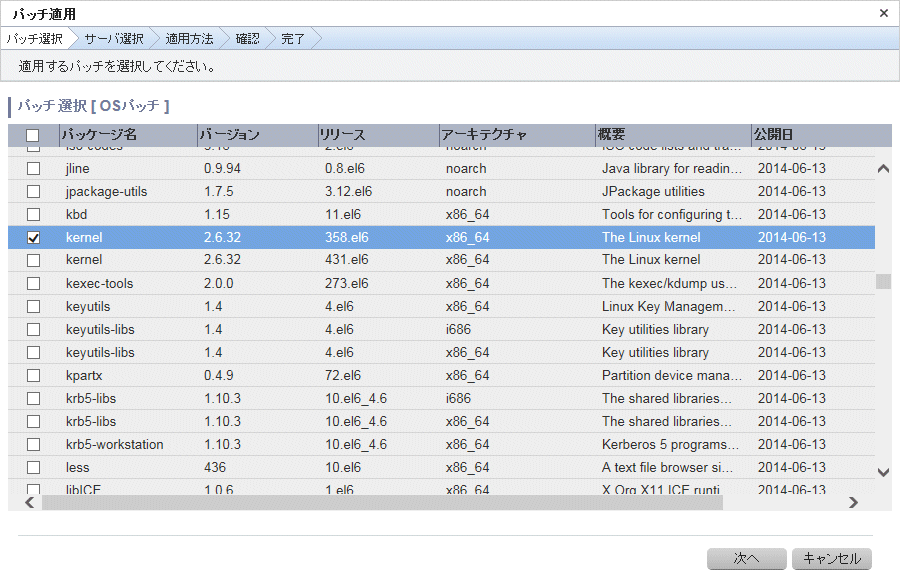The image size is (900, 581).
Task: Go to the 確認 wizard step
Action: point(247,39)
